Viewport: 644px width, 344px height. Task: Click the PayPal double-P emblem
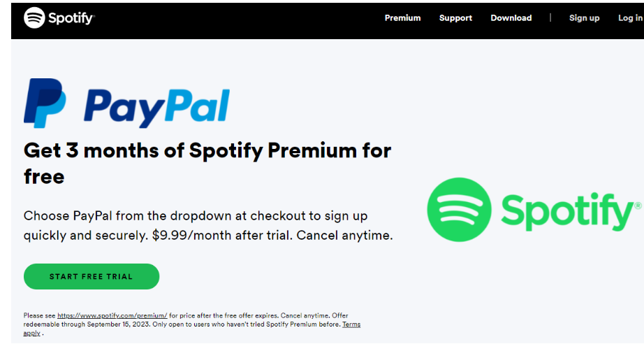[x=45, y=103]
